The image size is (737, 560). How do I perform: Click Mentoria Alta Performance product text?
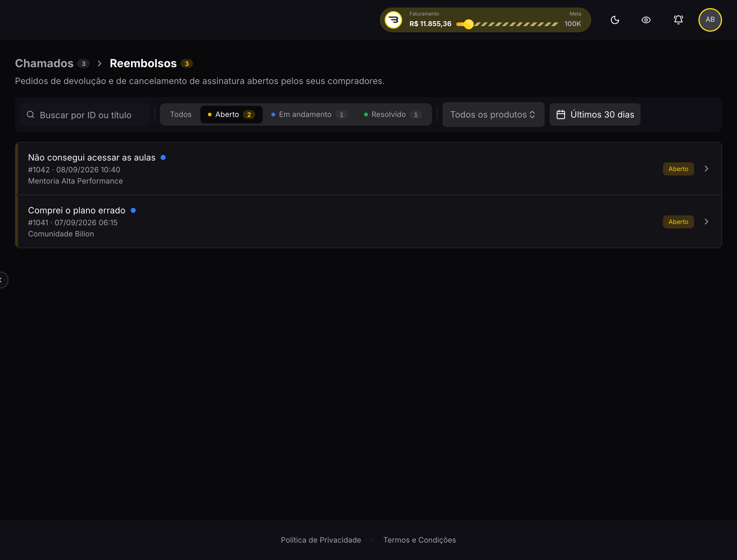click(x=75, y=181)
